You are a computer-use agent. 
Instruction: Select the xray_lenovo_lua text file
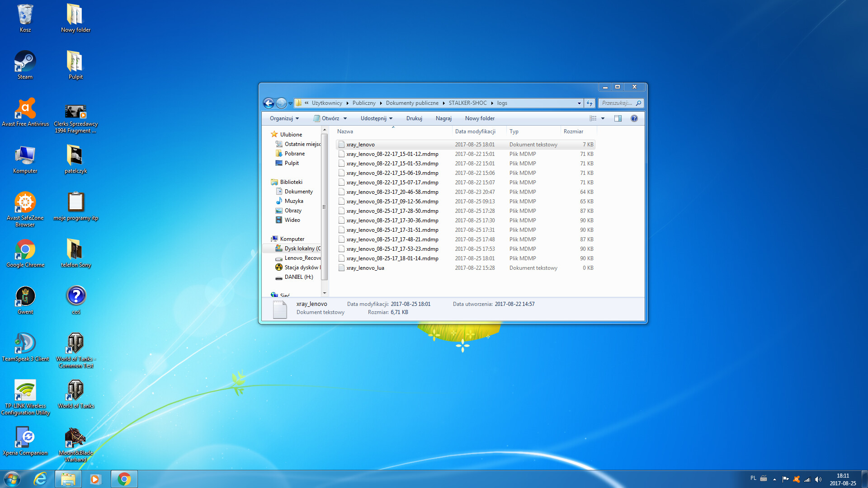365,268
